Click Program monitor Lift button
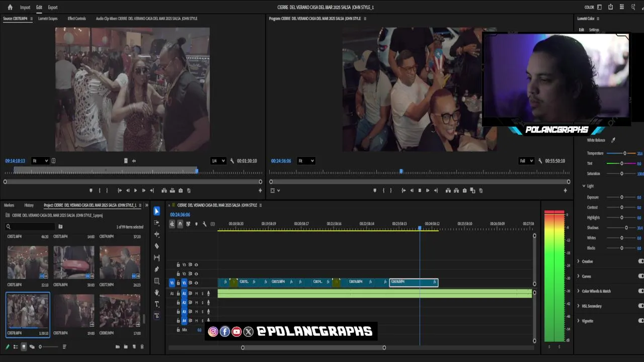This screenshot has height=362, width=644. (x=448, y=191)
